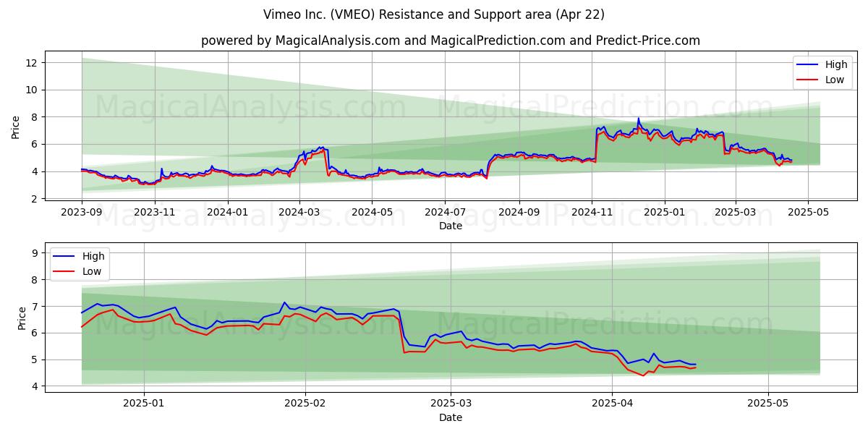Click the 2024-11 tick label on top chart
868x434 pixels.
pyautogui.click(x=592, y=212)
